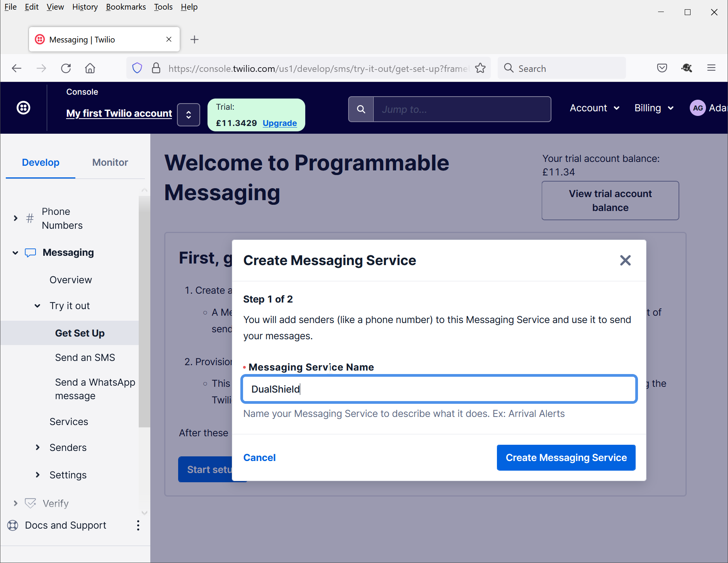
Task: Click the Upgrade link
Action: pyautogui.click(x=279, y=123)
